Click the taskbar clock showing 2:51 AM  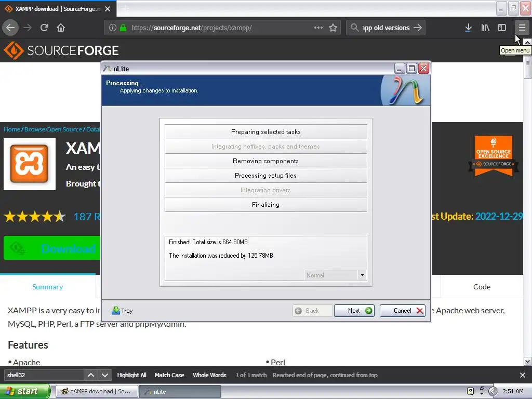[513, 391]
